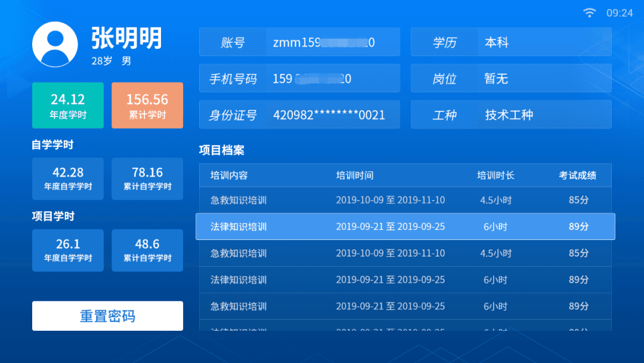
Task: Select the highlighted 法律知识培训 row
Action: (405, 227)
